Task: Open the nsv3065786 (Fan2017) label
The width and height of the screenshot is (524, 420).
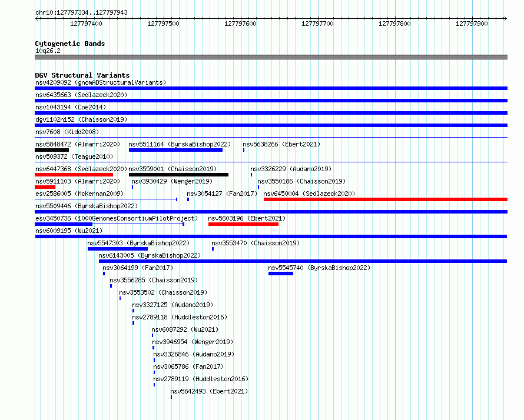Action: pos(188,366)
